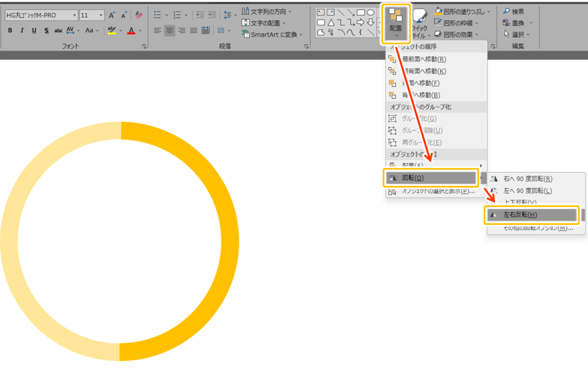This screenshot has width=588, height=374.
Task: Click the red font color swatch
Action: click(x=131, y=30)
